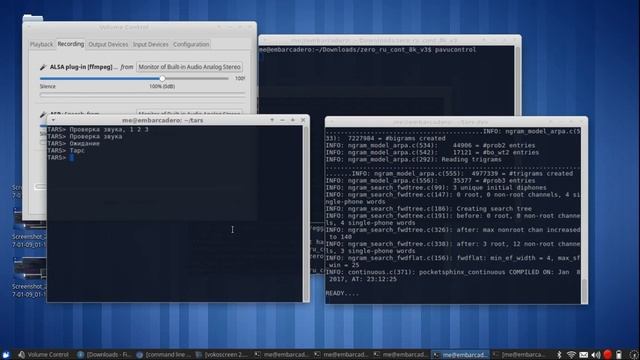The width and height of the screenshot is (640, 360).
Task: Switch to Volume Control in the taskbar
Action: click(44, 355)
